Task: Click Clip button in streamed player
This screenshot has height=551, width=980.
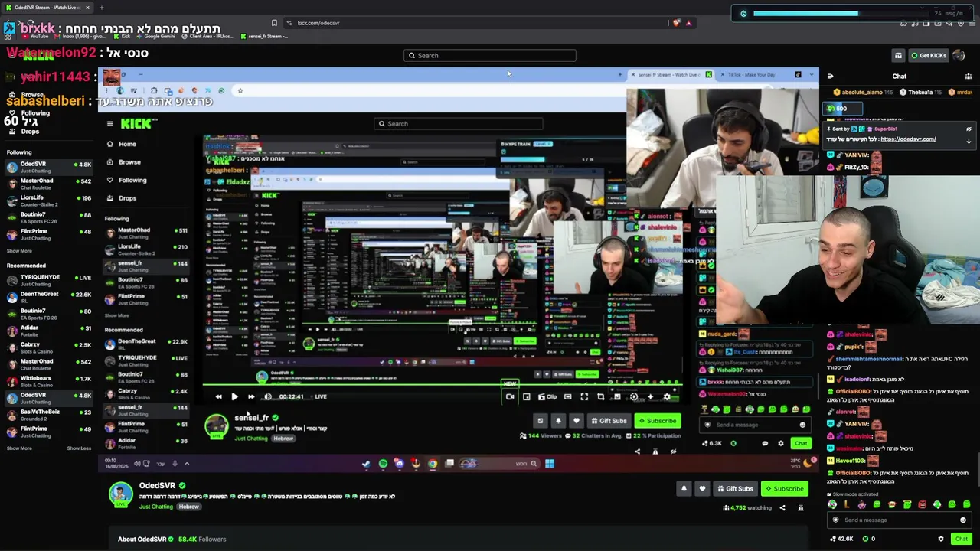Action: point(547,397)
